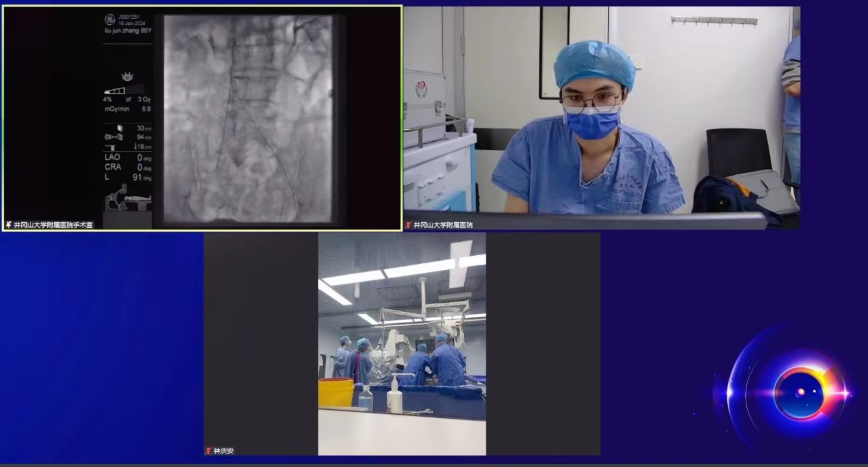Select the 井冈山大学附属医院手术室 name label

pos(53,225)
